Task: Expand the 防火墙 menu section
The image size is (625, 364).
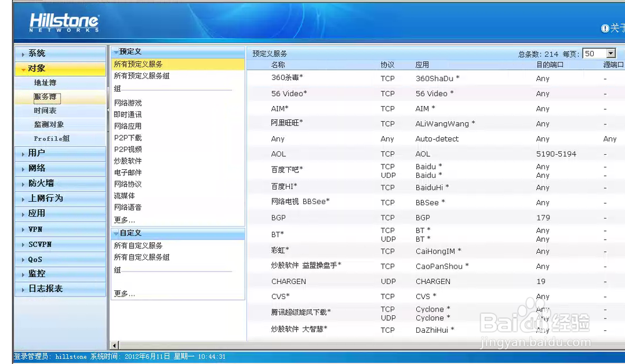Action: click(60, 183)
